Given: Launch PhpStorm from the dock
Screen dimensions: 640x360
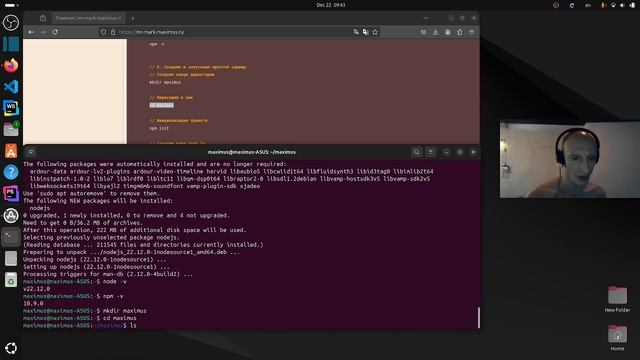Looking at the screenshot, I should (11, 193).
